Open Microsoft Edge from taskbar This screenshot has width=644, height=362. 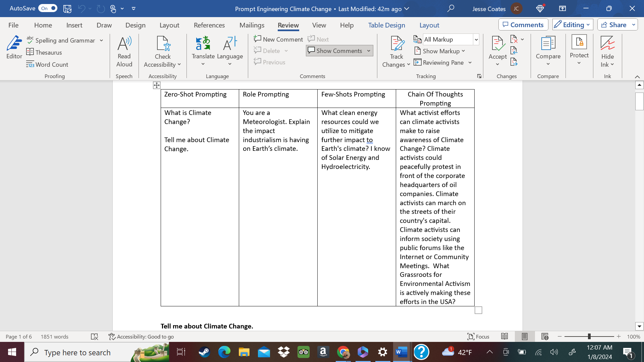[x=224, y=352]
